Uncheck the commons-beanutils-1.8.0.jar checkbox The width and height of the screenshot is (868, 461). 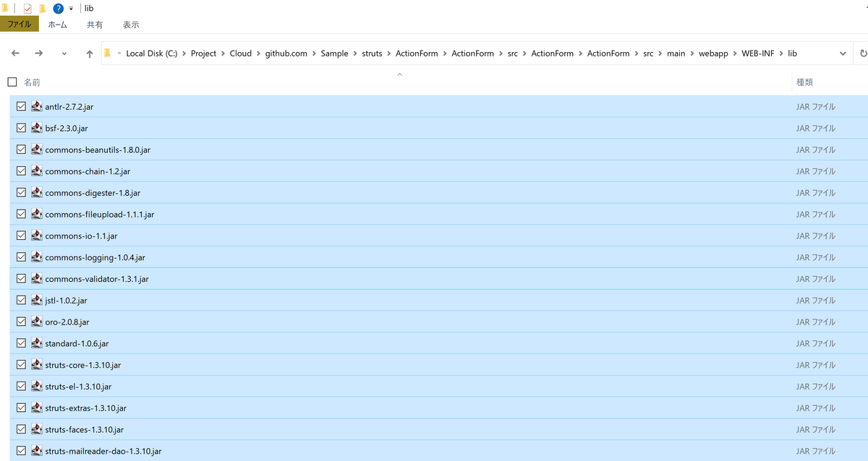(21, 150)
